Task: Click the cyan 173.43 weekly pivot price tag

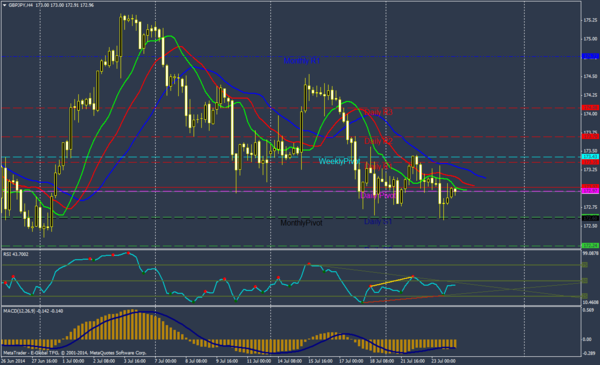Action: point(590,157)
